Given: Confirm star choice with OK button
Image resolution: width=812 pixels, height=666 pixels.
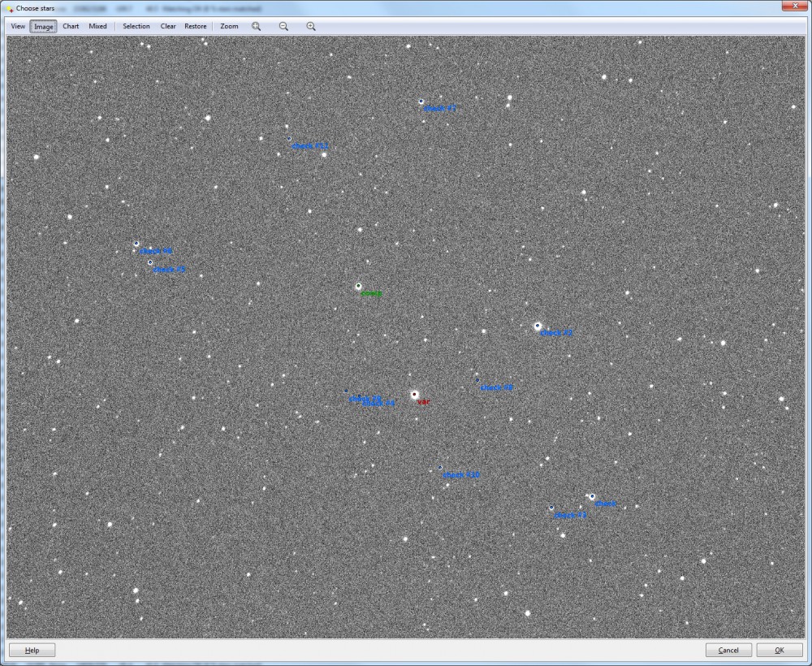Looking at the screenshot, I should point(780,650).
